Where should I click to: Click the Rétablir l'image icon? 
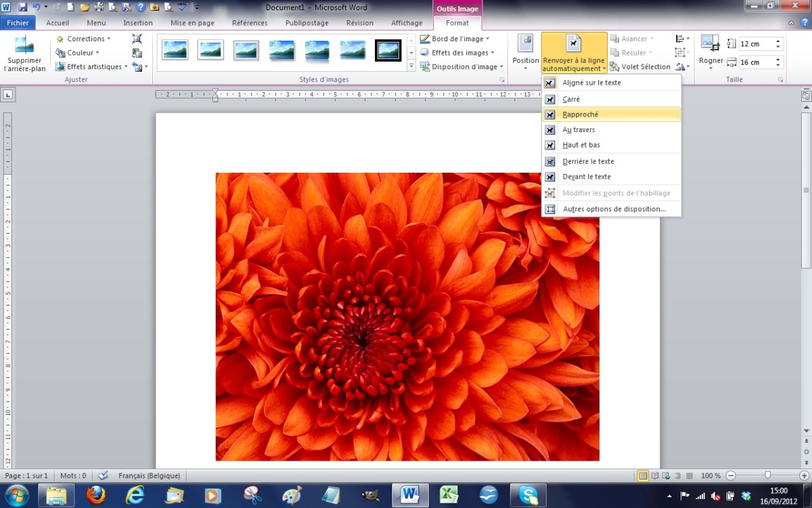pos(137,66)
